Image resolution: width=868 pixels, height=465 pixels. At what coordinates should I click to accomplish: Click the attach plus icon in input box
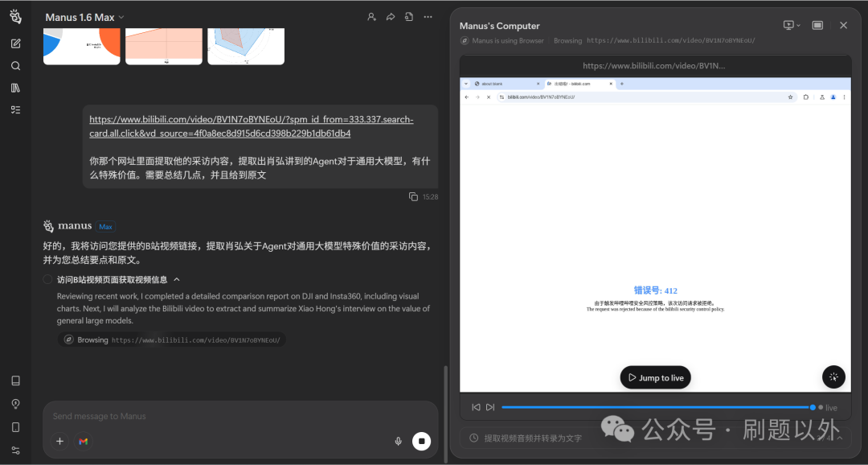[x=59, y=441]
